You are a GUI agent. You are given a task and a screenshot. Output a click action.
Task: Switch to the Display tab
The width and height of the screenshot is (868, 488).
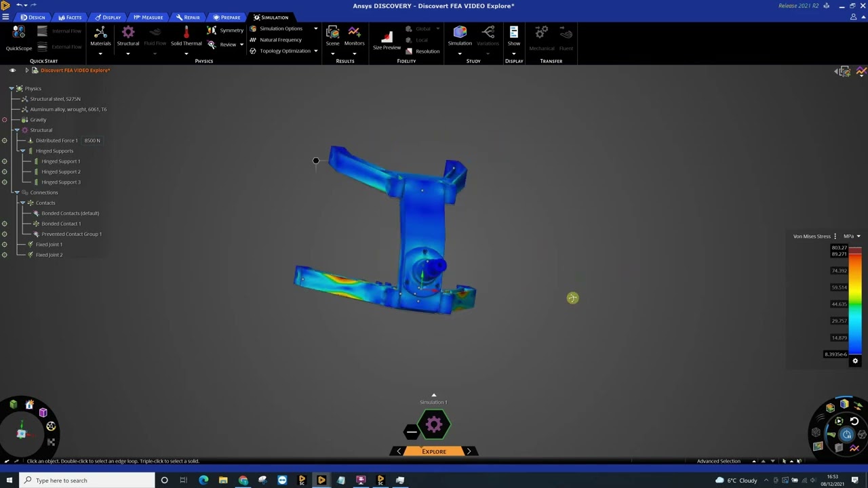(x=108, y=17)
